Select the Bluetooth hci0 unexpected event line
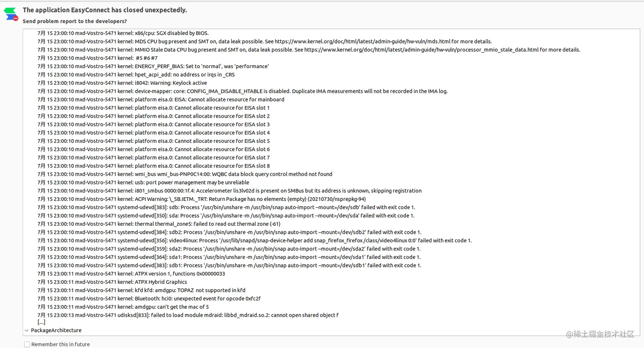This screenshot has height=348, width=644. [149, 298]
